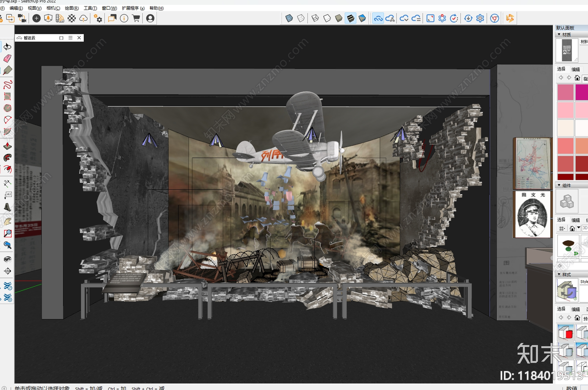The image size is (588, 390).
Task: Select the Arc tool
Action: 7,120
